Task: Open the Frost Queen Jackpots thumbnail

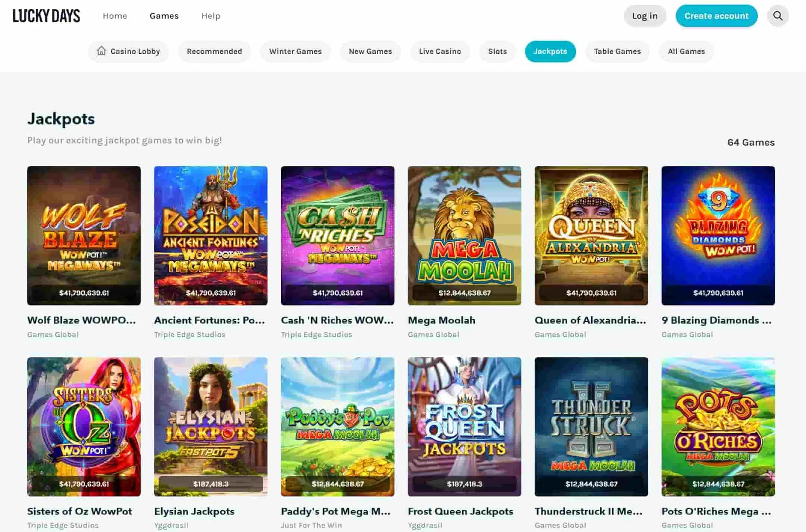Action: coord(464,427)
